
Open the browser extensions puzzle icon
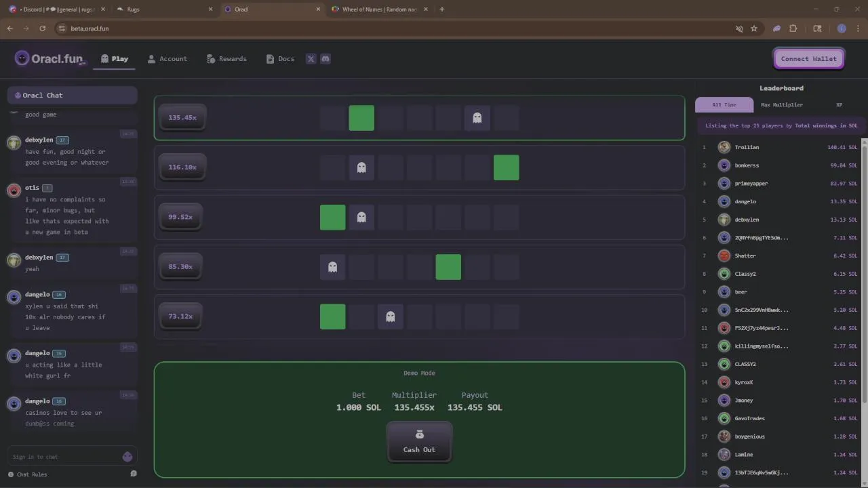793,28
